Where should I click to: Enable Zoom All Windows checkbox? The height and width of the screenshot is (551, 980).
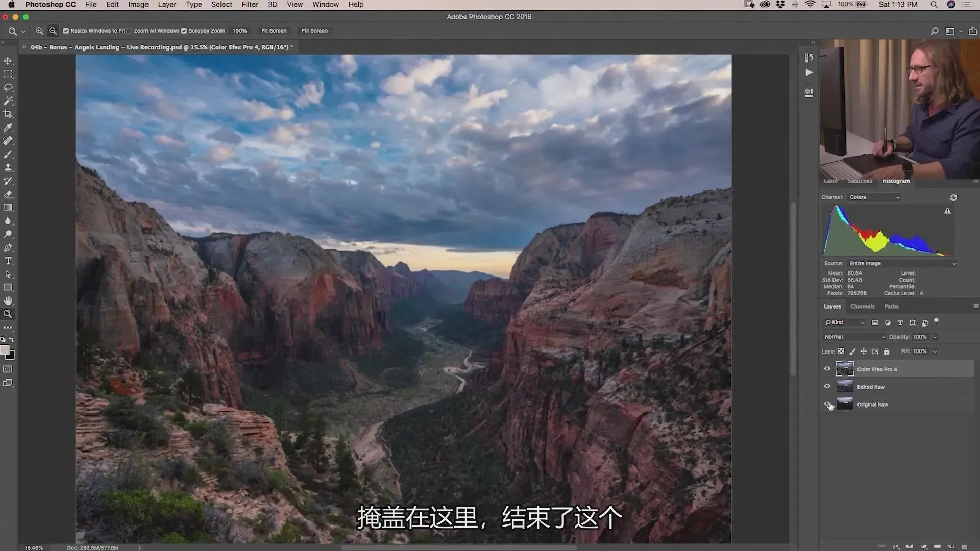(x=130, y=31)
